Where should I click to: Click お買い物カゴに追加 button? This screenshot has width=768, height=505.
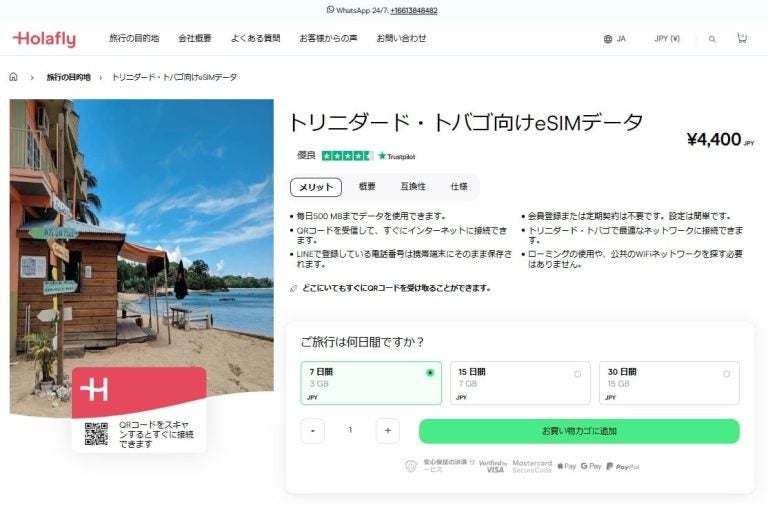(x=579, y=431)
